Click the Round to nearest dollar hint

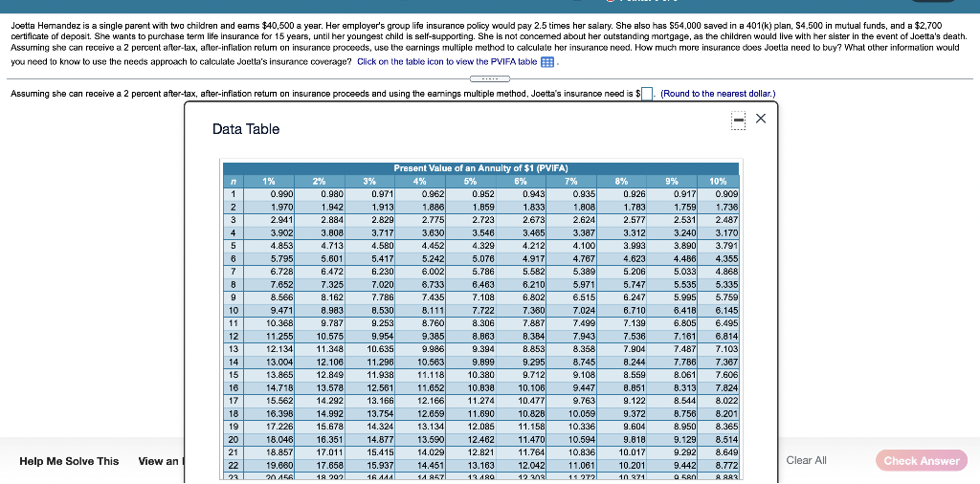coord(718,94)
